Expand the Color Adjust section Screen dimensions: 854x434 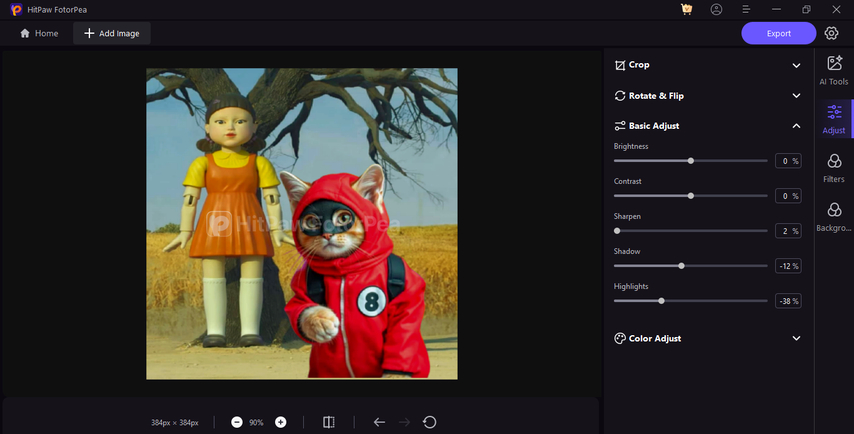tap(796, 338)
